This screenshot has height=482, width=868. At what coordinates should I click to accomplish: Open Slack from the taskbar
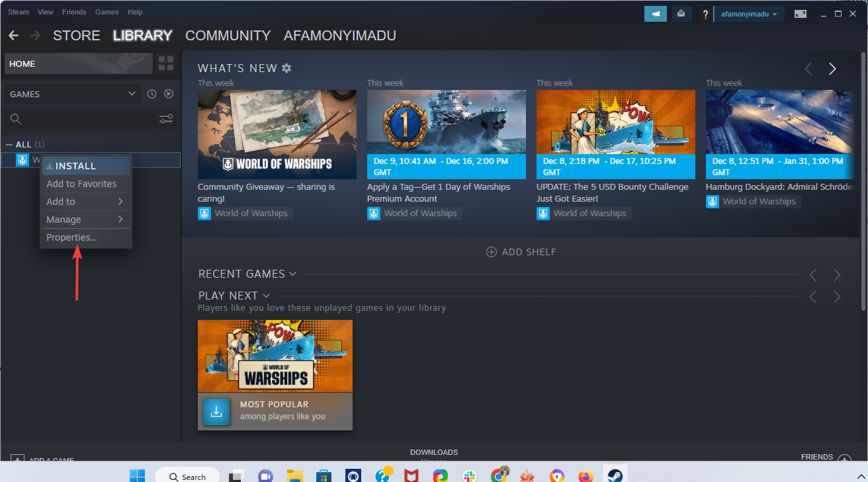point(469,476)
